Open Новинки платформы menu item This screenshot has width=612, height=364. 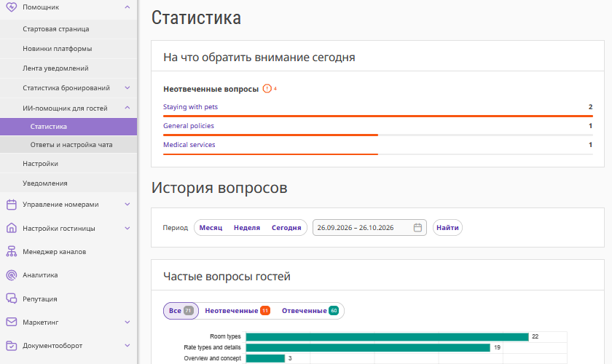tap(68, 49)
